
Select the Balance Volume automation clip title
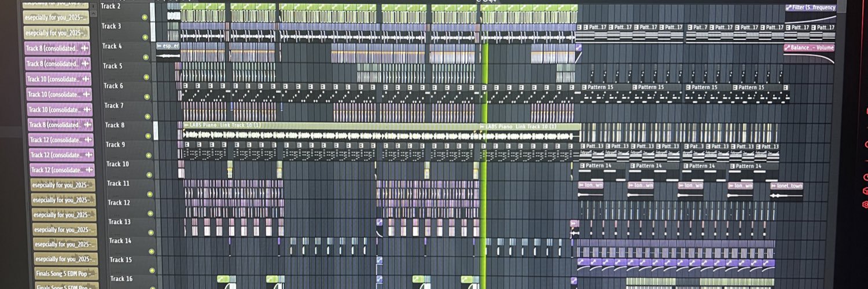pyautogui.click(x=812, y=47)
